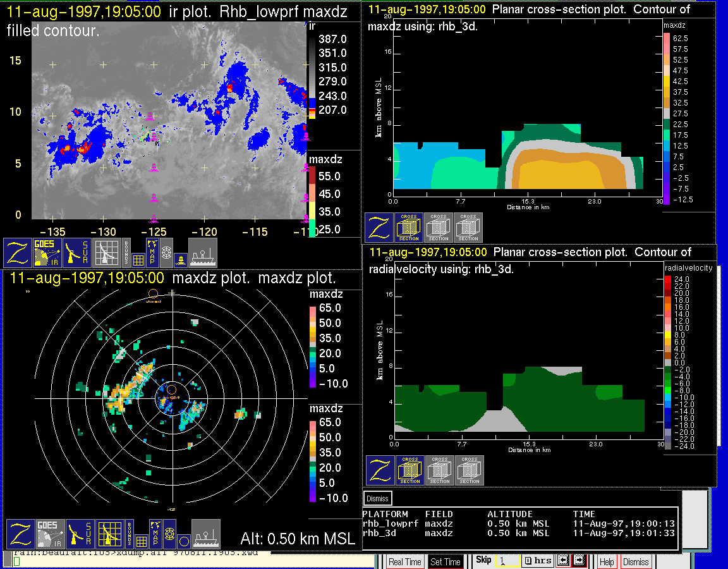Click the Z icon in IR plot toolbar
Image resolution: width=728 pixels, height=569 pixels.
click(x=17, y=252)
